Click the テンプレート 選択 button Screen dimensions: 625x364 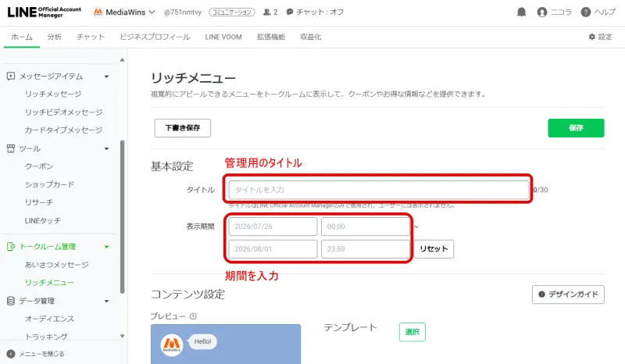tap(412, 332)
